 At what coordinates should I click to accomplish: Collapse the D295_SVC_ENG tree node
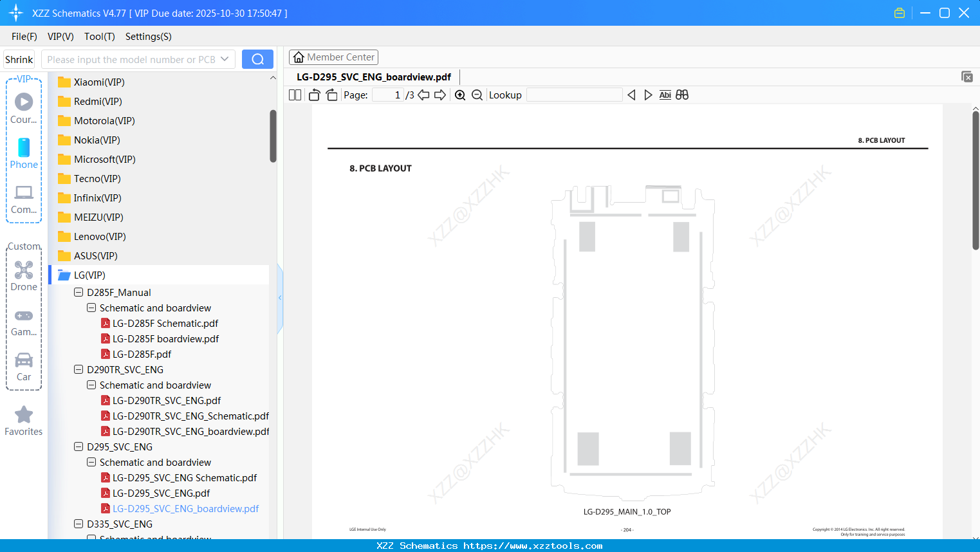pos(79,447)
